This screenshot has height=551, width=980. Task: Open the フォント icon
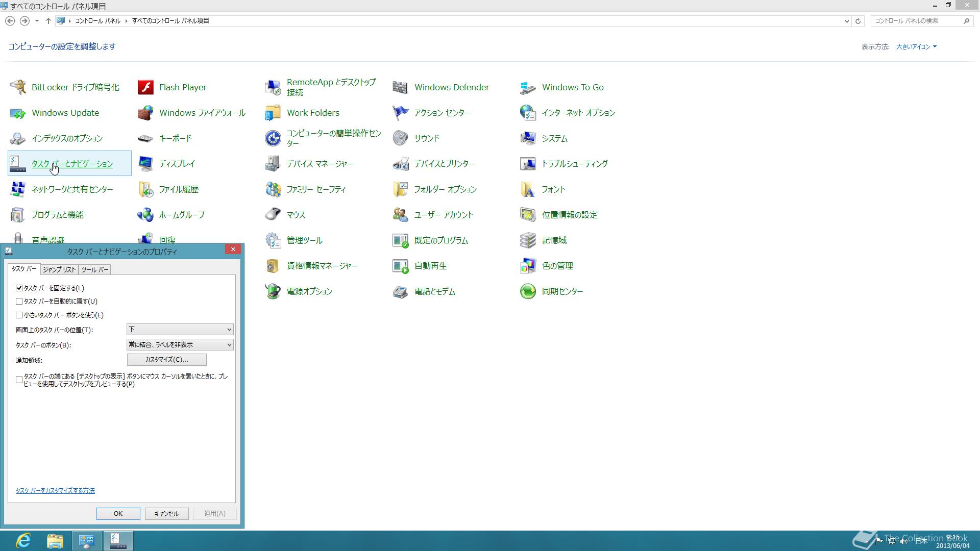click(x=528, y=189)
